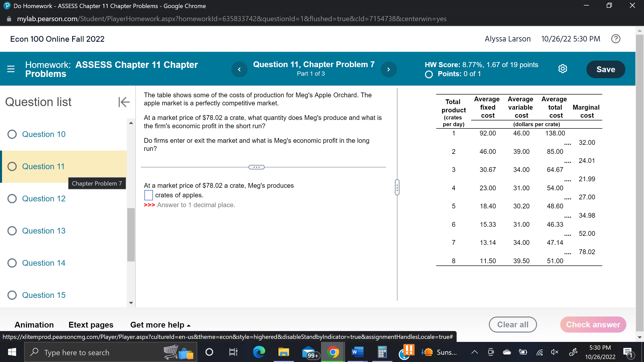Click the help question mark icon

616,39
